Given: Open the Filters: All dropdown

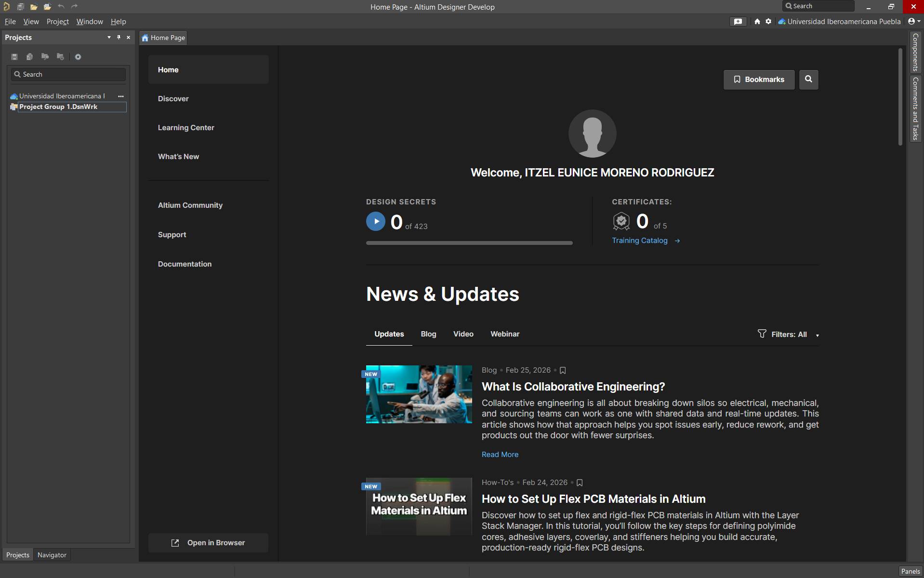Looking at the screenshot, I should (x=789, y=335).
